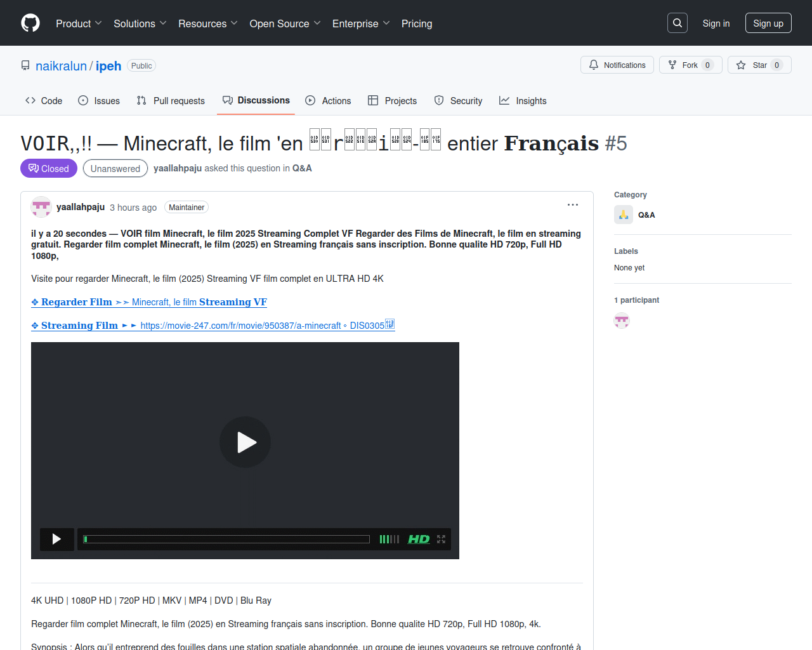
Task: Open the discussion options ellipsis menu
Action: click(x=573, y=204)
